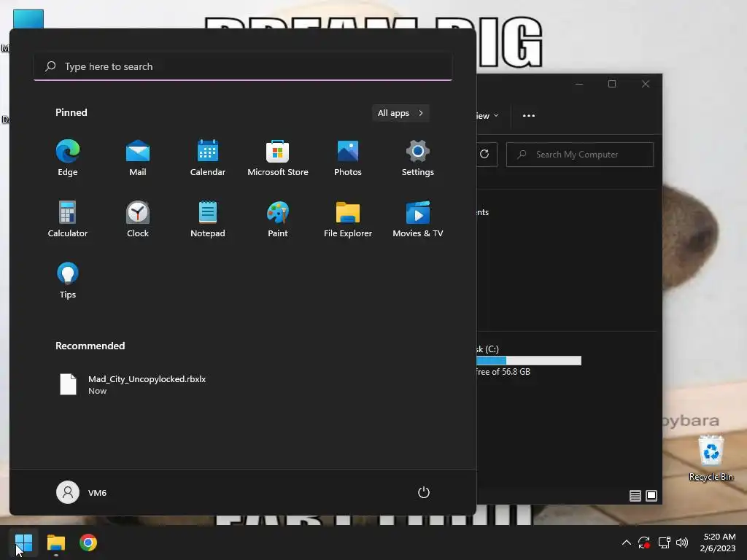Click the Windows Start button on taskbar
This screenshot has height=560, width=747.
[x=24, y=542]
